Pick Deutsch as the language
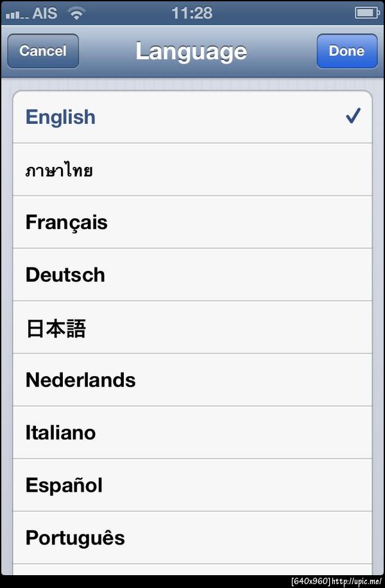The image size is (385, 588). click(65, 275)
